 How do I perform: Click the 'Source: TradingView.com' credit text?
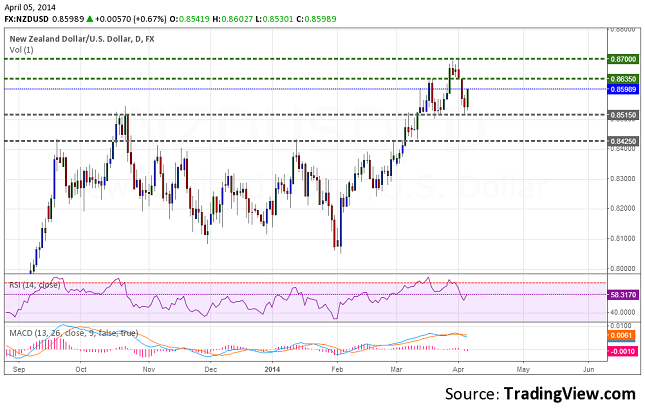tap(540, 394)
